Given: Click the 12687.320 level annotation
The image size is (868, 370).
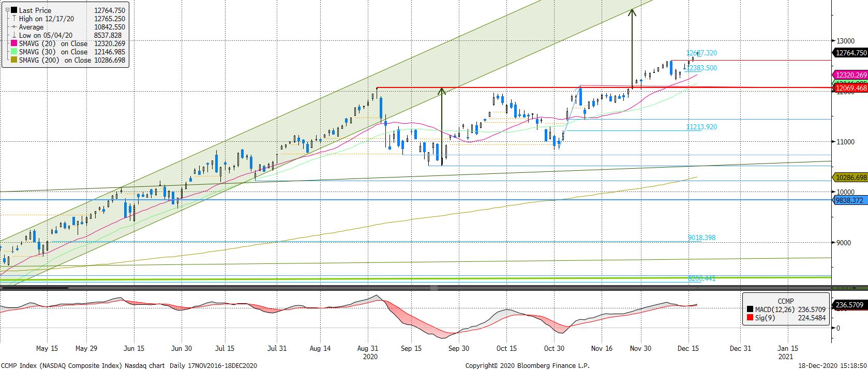Looking at the screenshot, I should click(x=701, y=53).
